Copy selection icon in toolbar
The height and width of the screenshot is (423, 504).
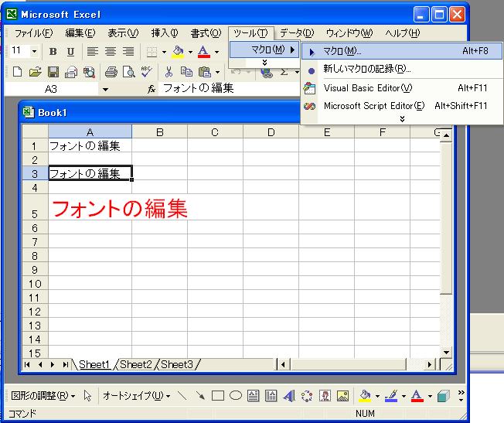click(x=186, y=72)
